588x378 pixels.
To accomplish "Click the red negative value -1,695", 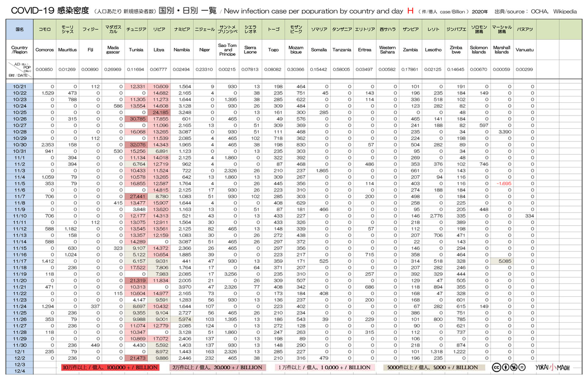I will click(503, 184).
